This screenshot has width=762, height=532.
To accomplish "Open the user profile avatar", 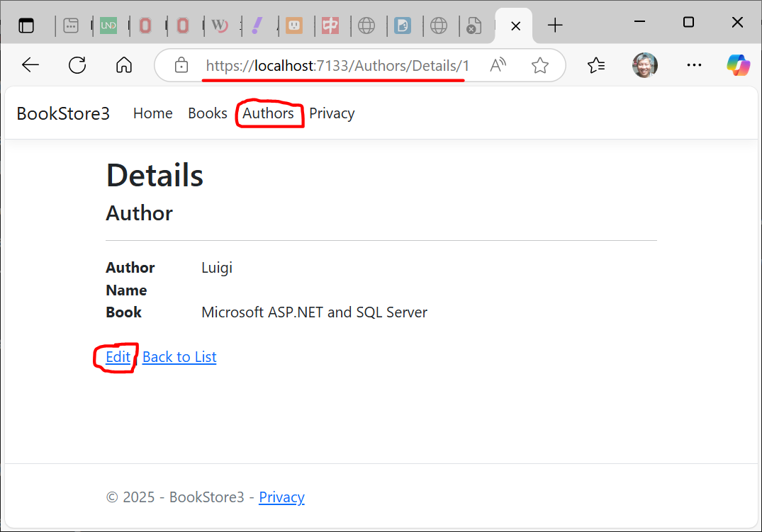I will coord(645,65).
